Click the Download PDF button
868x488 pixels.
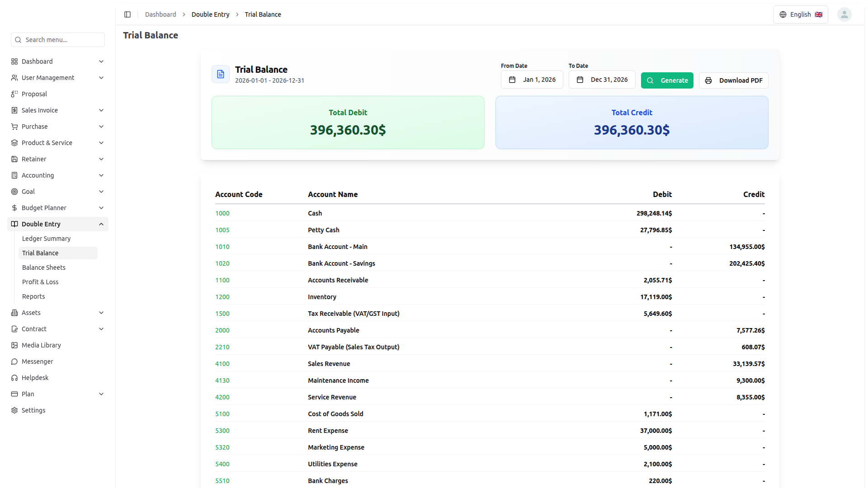point(733,80)
